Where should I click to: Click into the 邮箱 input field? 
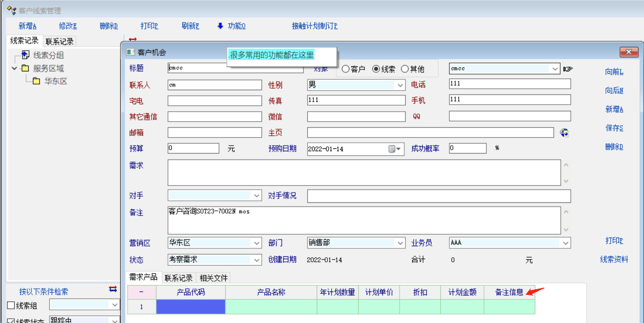click(214, 133)
